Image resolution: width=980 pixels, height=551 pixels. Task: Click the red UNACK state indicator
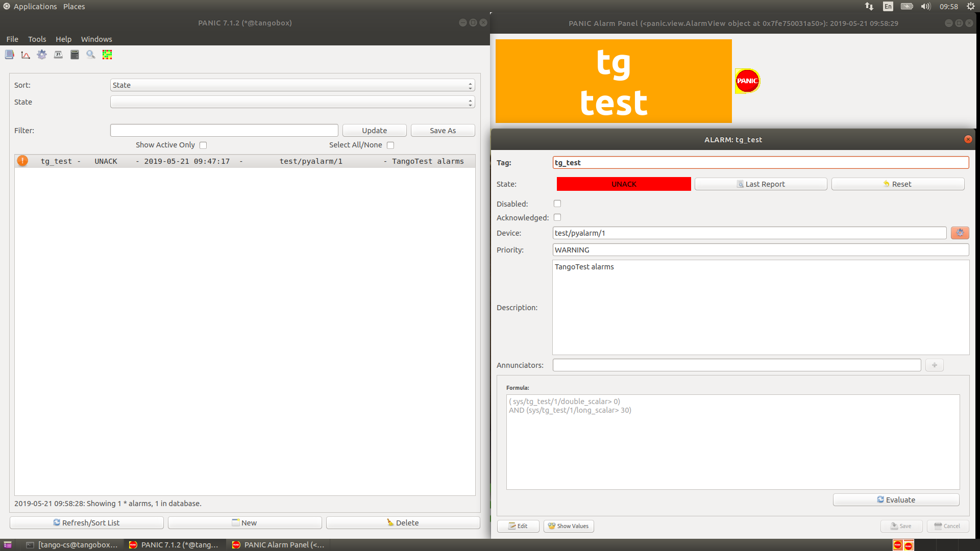click(624, 184)
